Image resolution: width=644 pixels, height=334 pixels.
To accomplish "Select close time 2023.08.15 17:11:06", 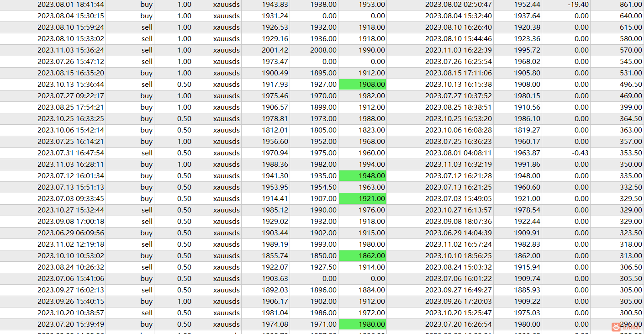I will click(x=459, y=73).
